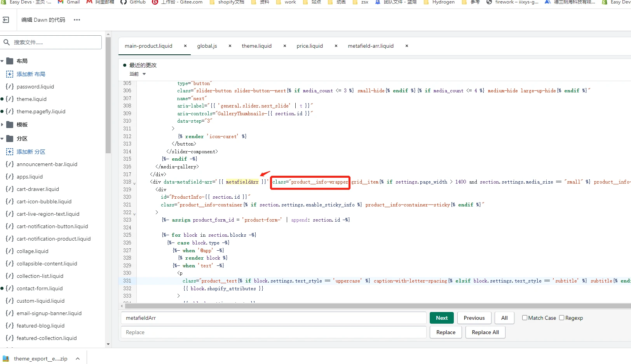
Task: Click the theme_export zip download file icon
Action: tap(6, 359)
